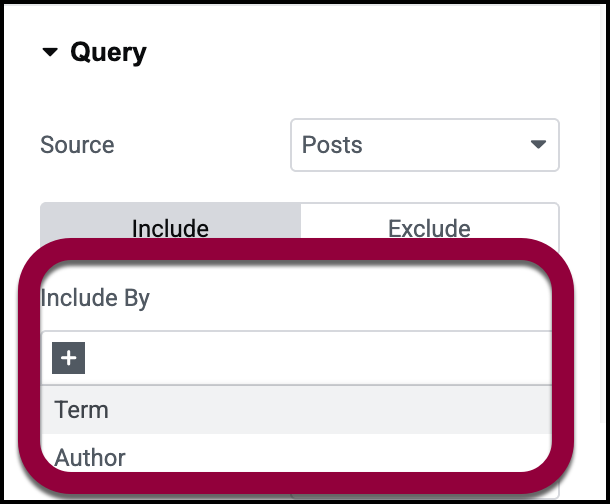610x504 pixels.
Task: Click the Query section heading
Action: [x=108, y=53]
